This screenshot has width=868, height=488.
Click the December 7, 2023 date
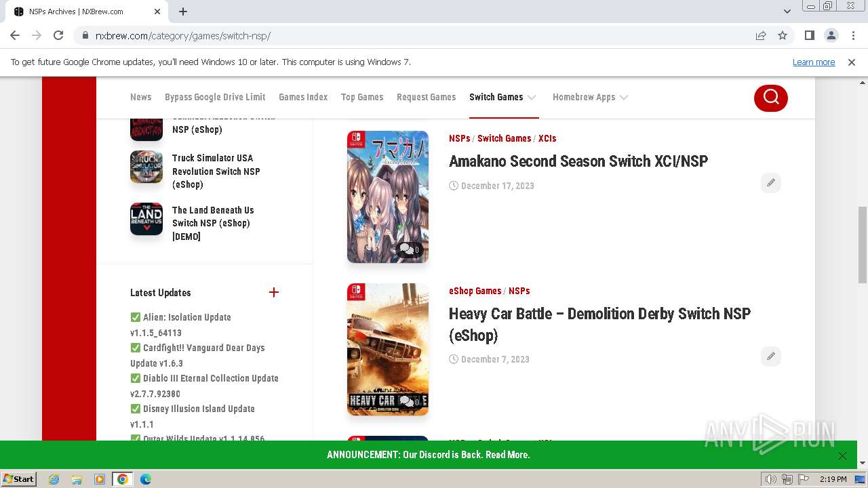(495, 359)
